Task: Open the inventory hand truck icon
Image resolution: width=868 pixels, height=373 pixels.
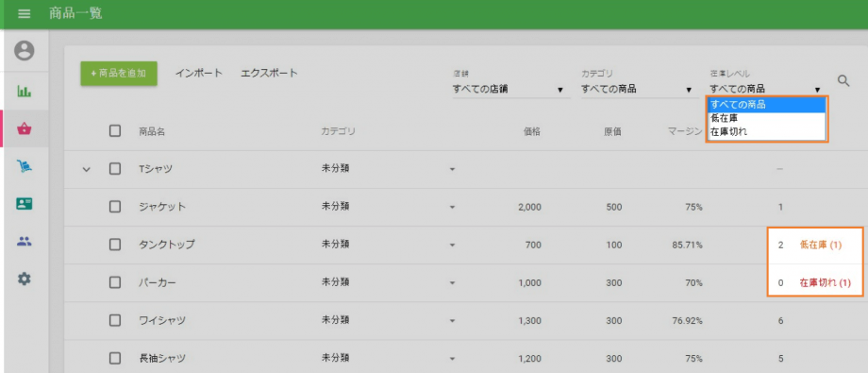Action: [x=24, y=165]
